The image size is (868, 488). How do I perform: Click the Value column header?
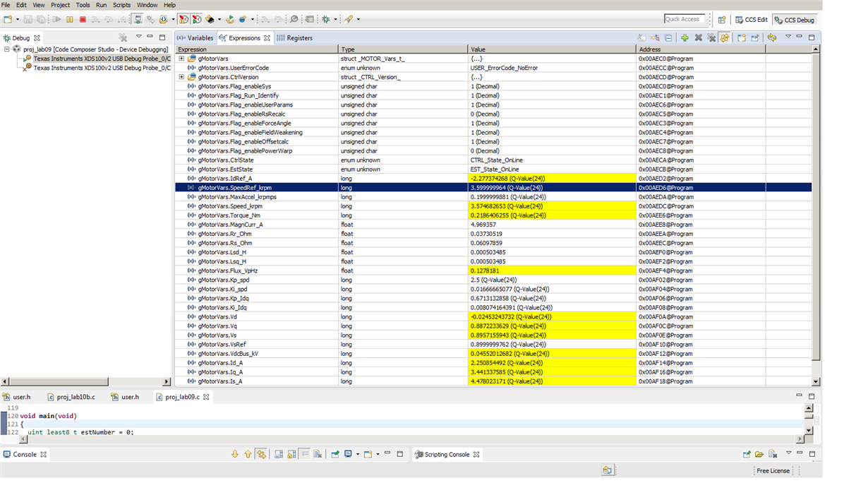(x=552, y=49)
